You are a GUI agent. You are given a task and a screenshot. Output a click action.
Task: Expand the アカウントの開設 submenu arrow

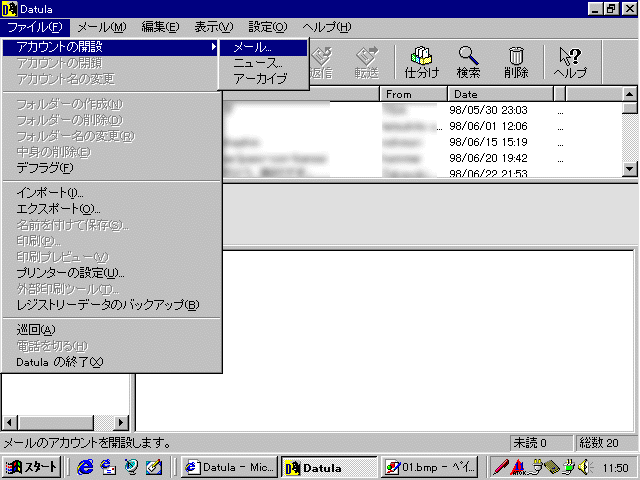click(x=213, y=47)
